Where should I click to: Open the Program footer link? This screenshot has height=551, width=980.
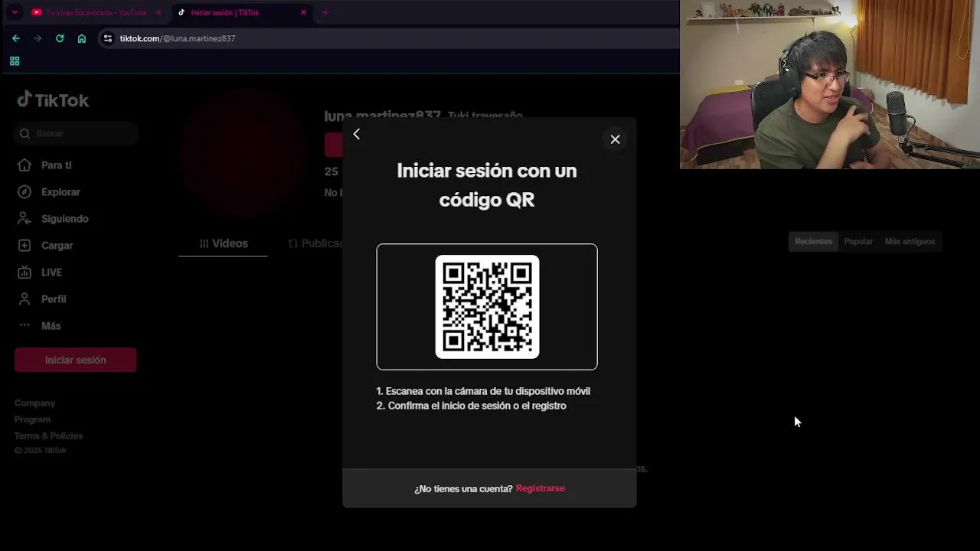(32, 419)
